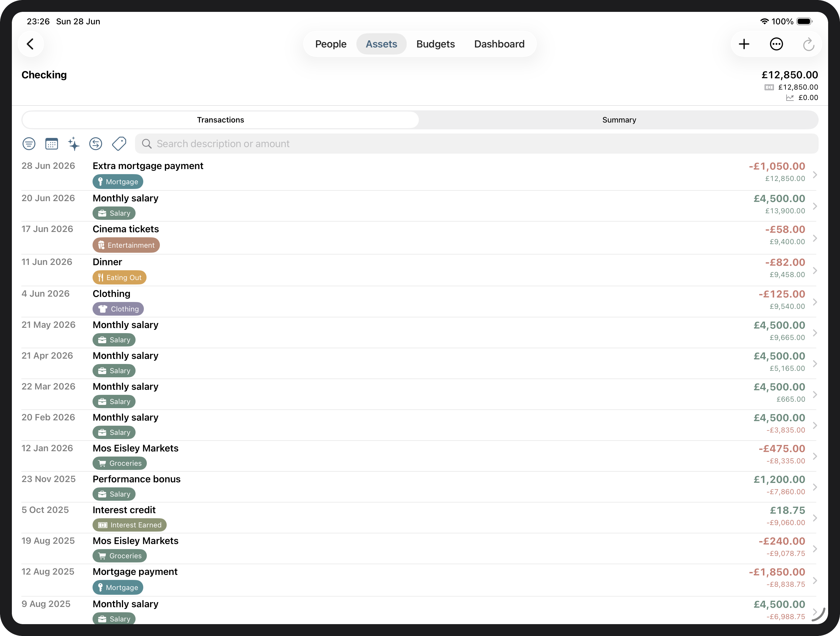The height and width of the screenshot is (636, 840).
Task: Tap Groceries tag on 12 Jan 2026
Action: click(120, 463)
